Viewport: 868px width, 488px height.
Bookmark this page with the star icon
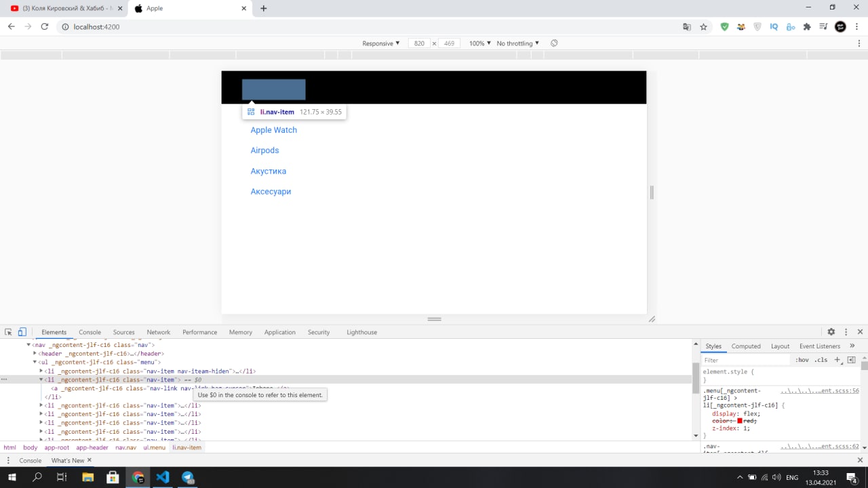(704, 27)
